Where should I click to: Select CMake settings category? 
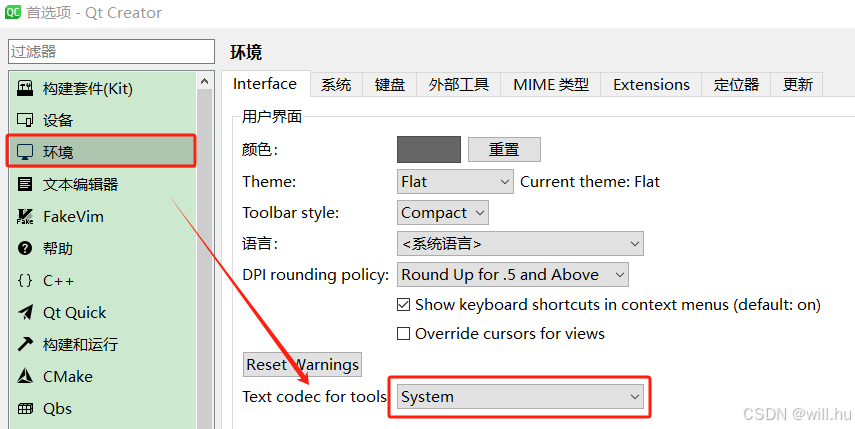102,376
